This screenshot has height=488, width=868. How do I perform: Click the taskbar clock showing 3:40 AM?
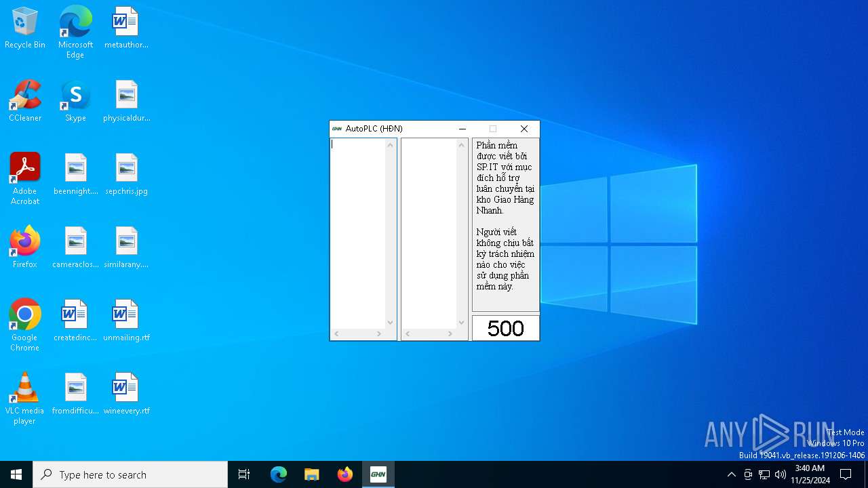point(810,474)
